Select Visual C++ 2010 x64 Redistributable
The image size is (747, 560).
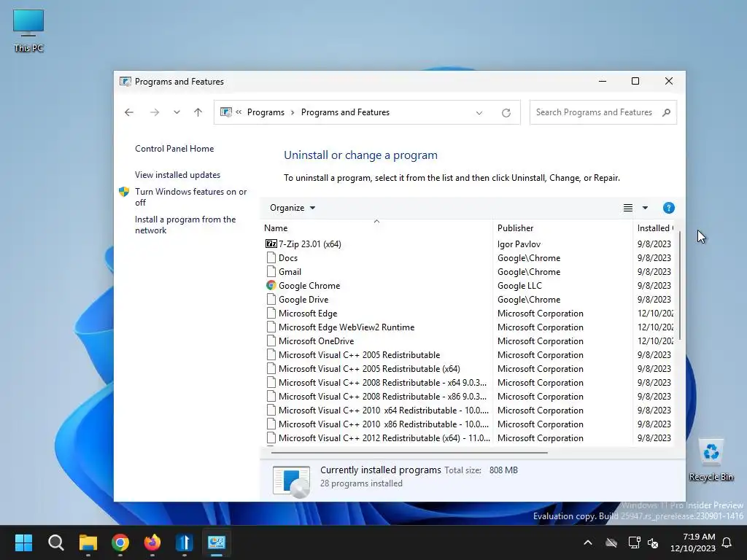(x=384, y=410)
